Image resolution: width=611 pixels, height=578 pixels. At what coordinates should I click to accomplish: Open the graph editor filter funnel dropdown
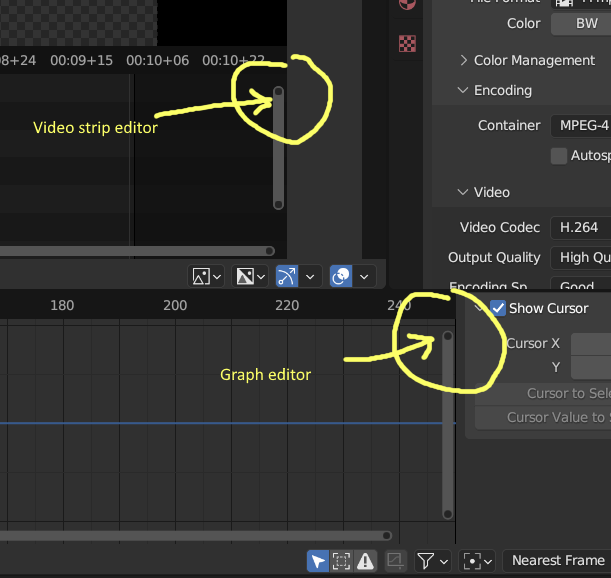[433, 561]
